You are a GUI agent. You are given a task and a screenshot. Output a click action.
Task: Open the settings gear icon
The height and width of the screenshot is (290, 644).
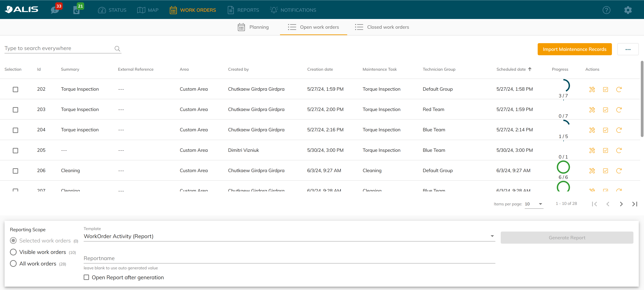click(x=628, y=10)
